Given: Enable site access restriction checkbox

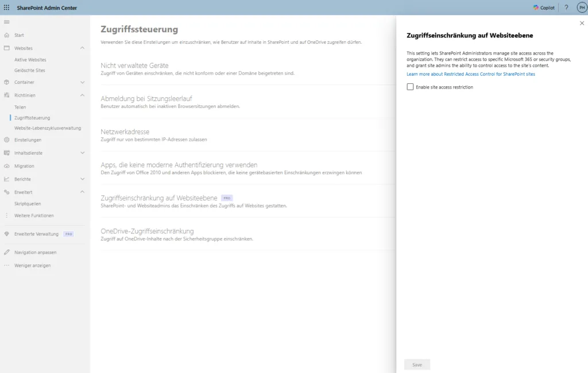Looking at the screenshot, I should coord(410,87).
